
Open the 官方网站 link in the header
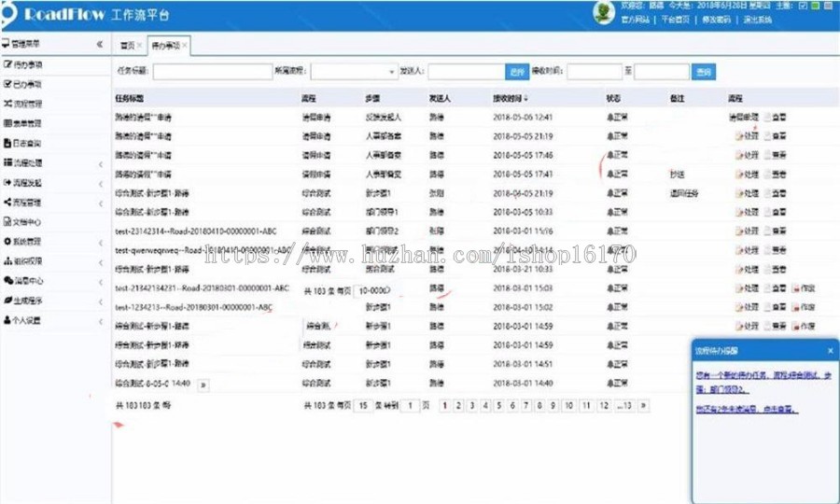(x=635, y=20)
